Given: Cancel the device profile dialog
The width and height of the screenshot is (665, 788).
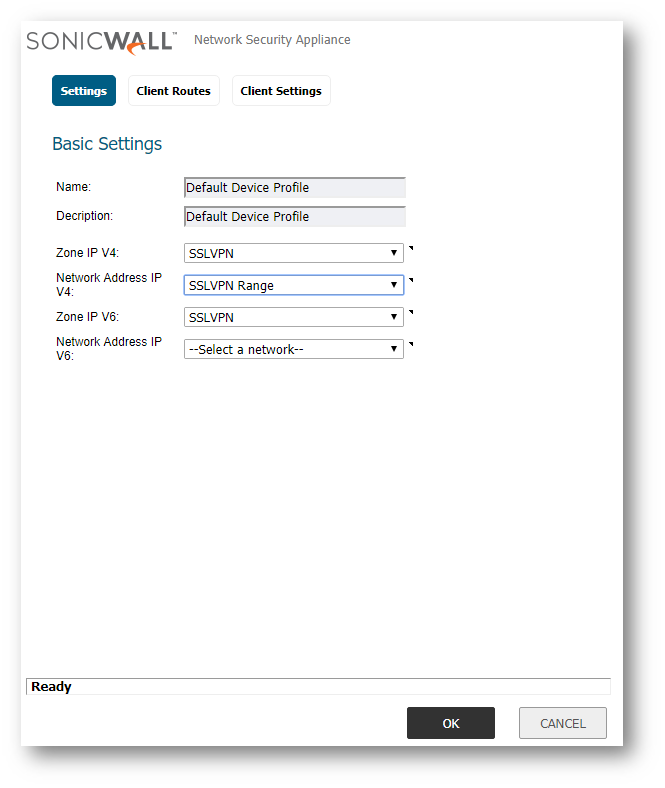Looking at the screenshot, I should pyautogui.click(x=562, y=723).
